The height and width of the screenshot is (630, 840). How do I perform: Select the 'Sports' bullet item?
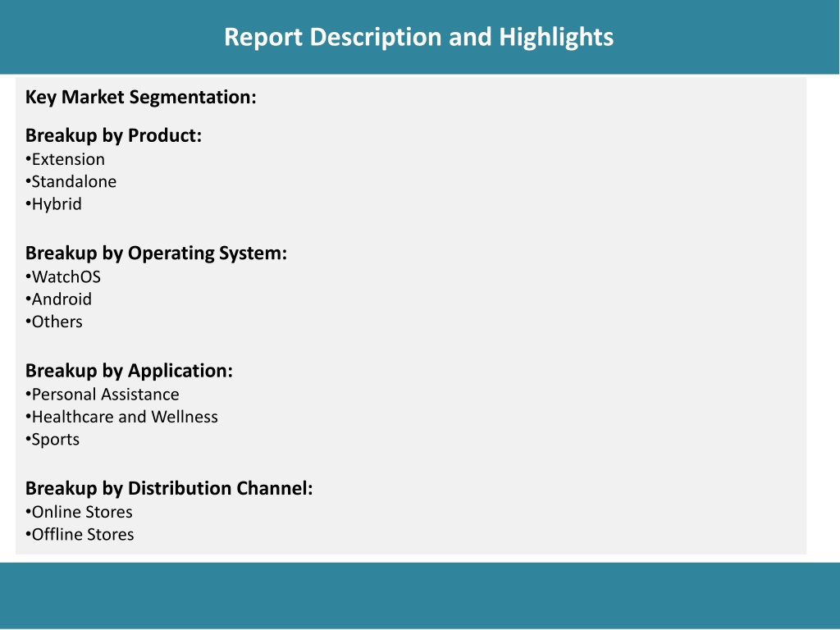point(52,440)
